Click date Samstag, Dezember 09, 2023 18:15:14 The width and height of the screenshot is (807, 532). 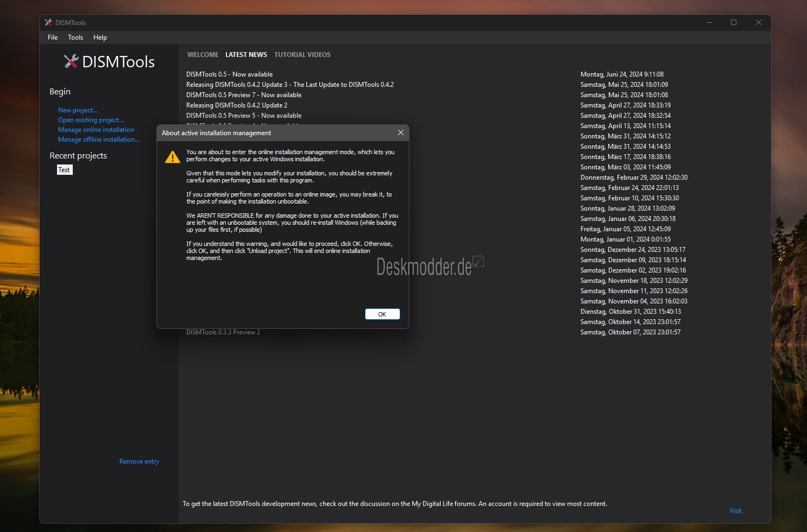click(633, 260)
